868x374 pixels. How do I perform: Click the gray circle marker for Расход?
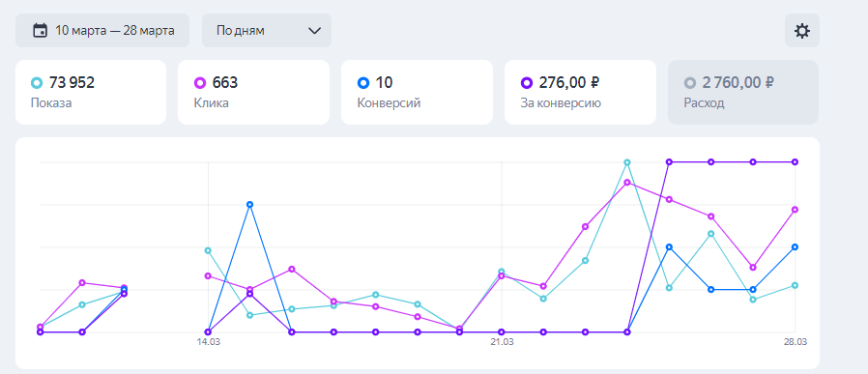point(690,83)
